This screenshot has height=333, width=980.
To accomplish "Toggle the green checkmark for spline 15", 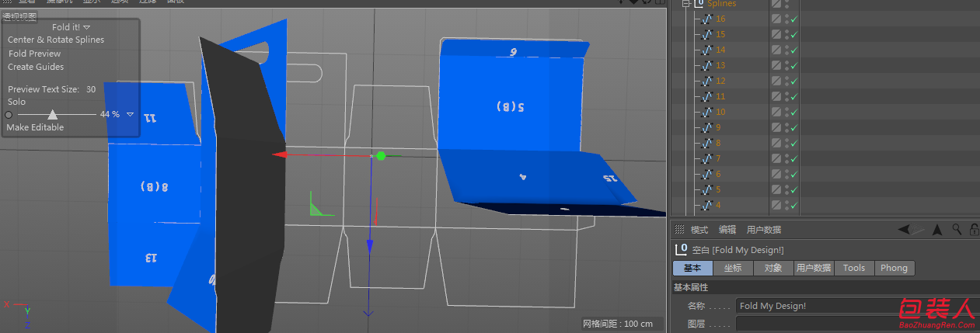I will tap(794, 35).
